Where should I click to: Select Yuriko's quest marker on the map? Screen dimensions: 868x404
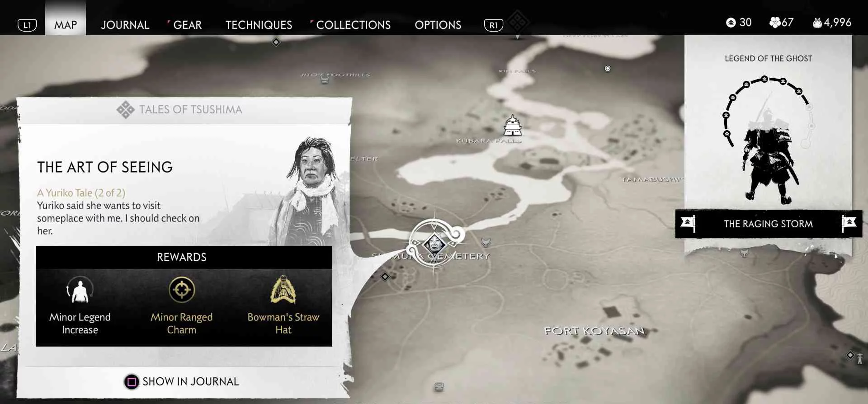[x=434, y=244]
